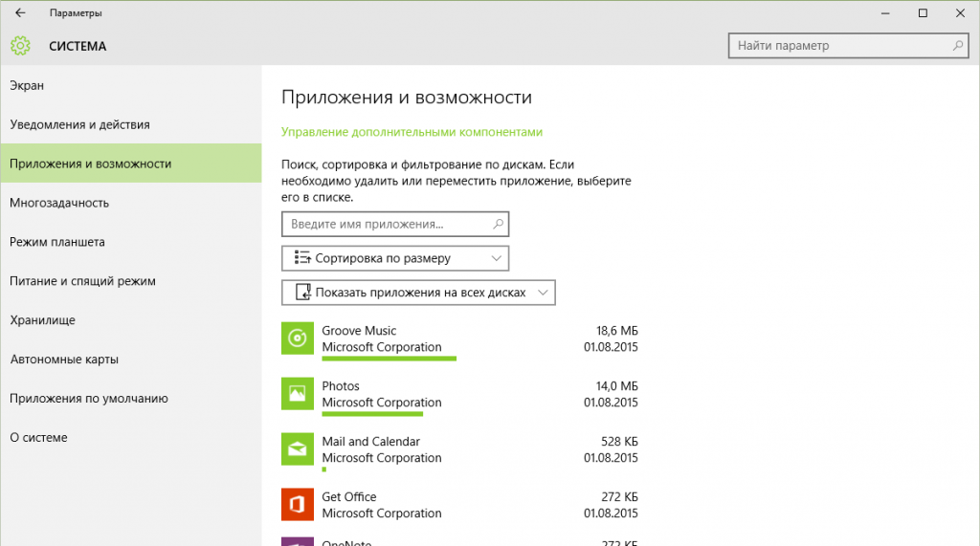Focus the Введите имя приложения field
The width and height of the screenshot is (980, 546).
pyautogui.click(x=395, y=224)
